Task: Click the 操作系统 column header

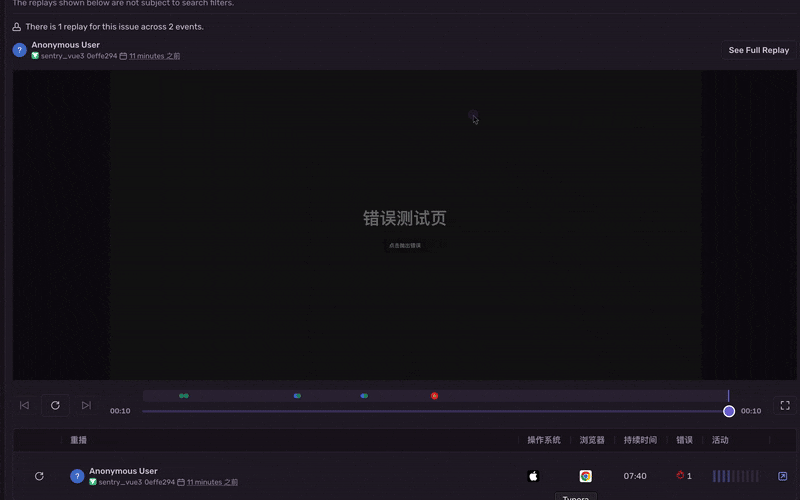Action: [x=544, y=440]
